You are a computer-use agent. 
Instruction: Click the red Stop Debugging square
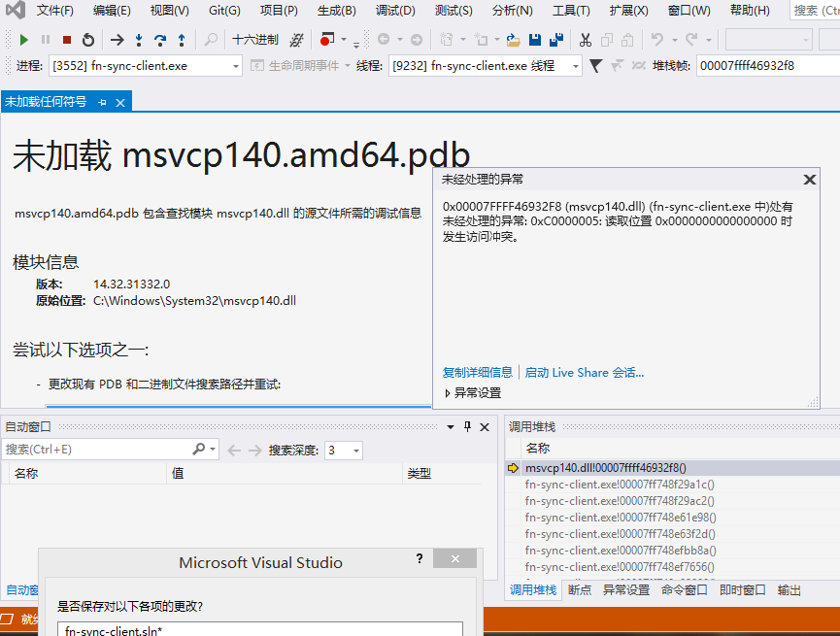(x=66, y=40)
